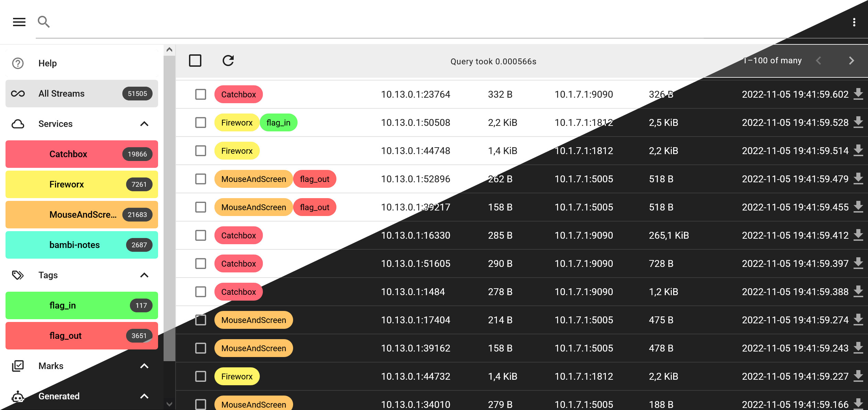Collapse the Marks section
Viewport: 868px width, 410px height.
(144, 366)
